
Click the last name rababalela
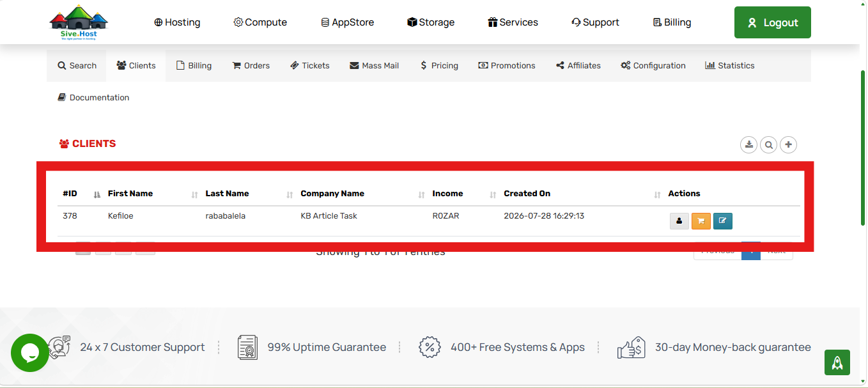coord(226,216)
